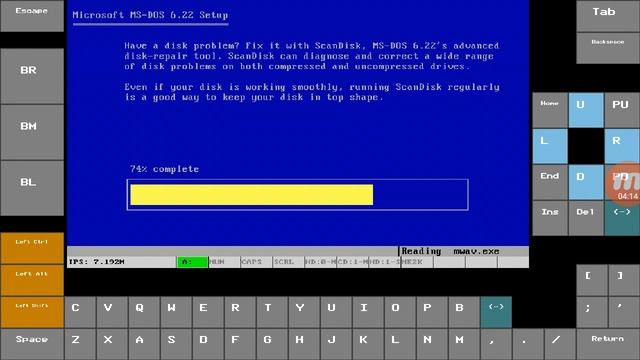The image size is (640, 360).
Task: Tap the BR mouse button key
Action: point(32,76)
